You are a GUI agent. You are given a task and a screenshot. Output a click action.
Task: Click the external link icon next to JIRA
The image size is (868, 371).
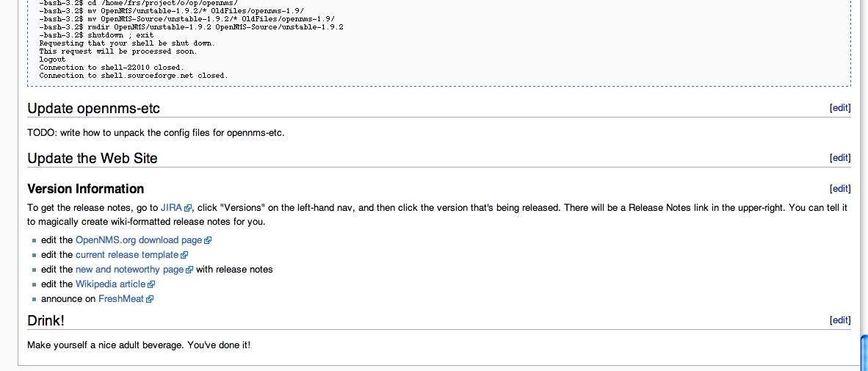point(188,209)
